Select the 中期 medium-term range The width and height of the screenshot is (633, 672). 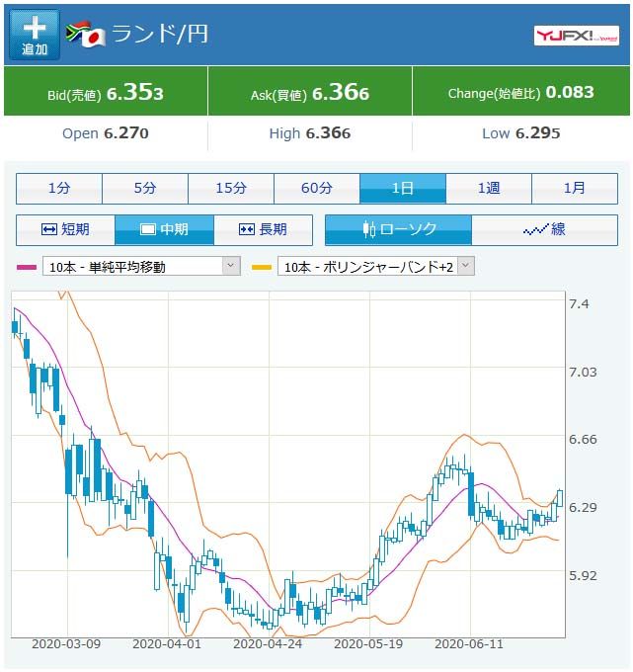(x=164, y=229)
